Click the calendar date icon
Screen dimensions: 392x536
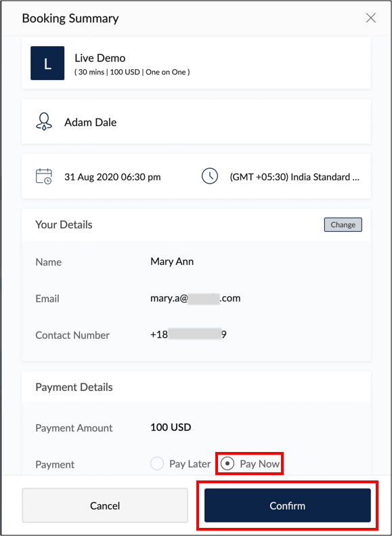tap(44, 177)
